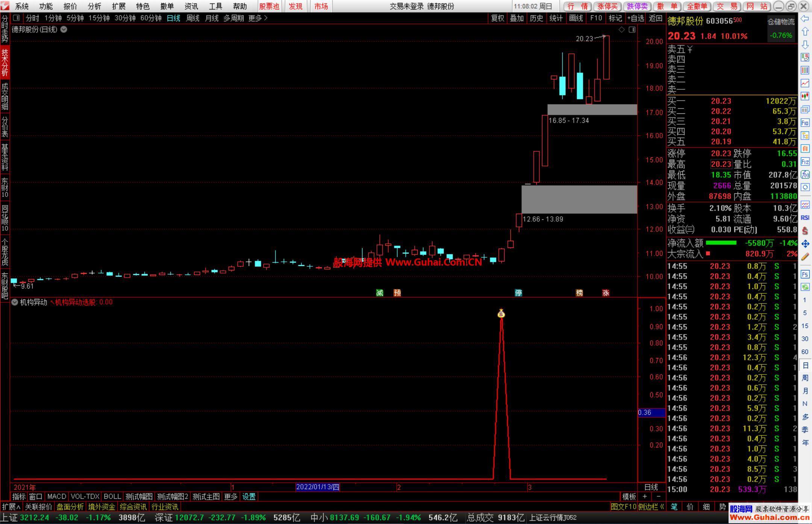Open dropdown arrow beside 机构异动 indicator
Image resolution: width=812 pixels, height=524 pixels.
[15, 302]
